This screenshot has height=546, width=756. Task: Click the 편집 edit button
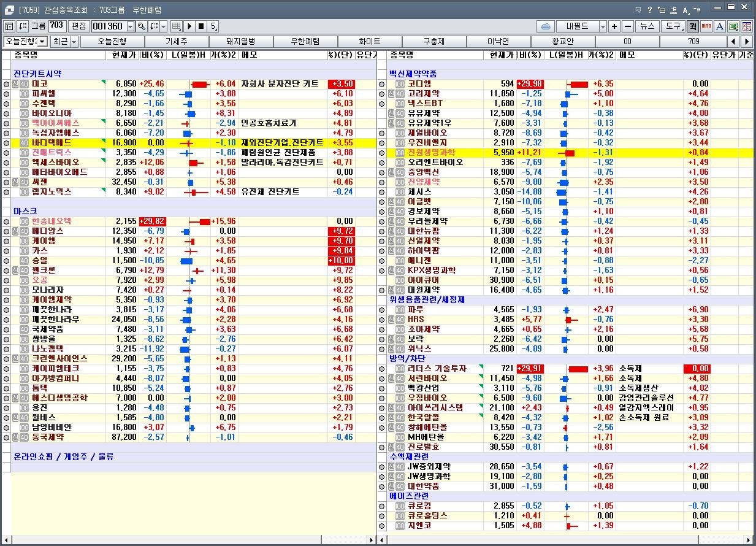click(78, 26)
